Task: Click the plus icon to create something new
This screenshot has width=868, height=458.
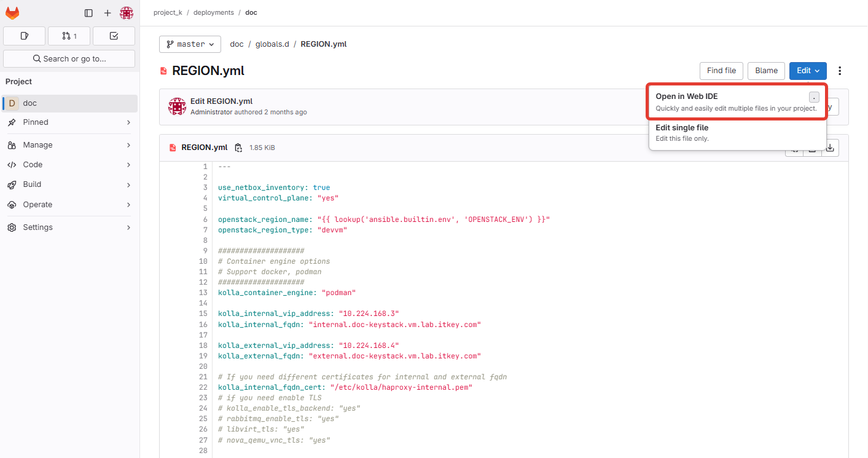Action: (x=108, y=12)
